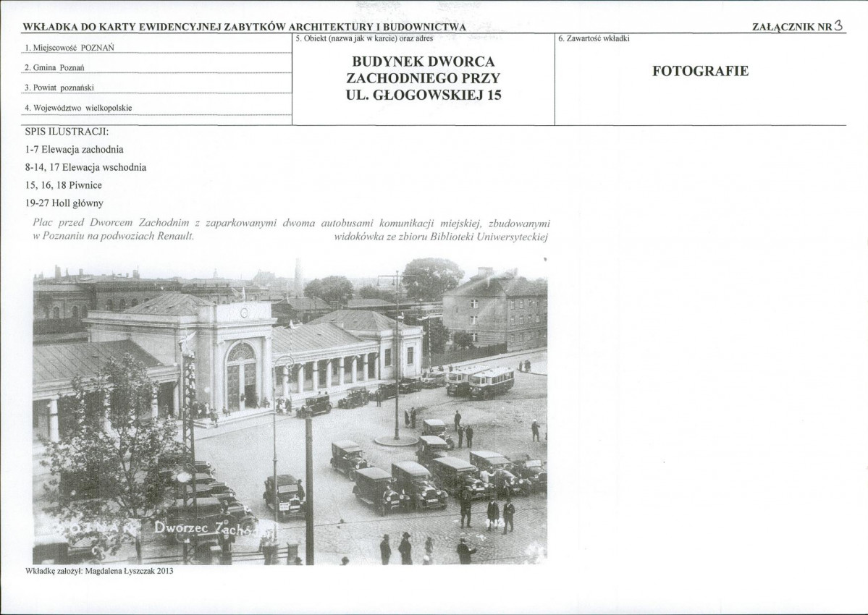Click the two parked buses in the photo
Image resolution: width=868 pixels, height=615 pixels.
(480, 381)
